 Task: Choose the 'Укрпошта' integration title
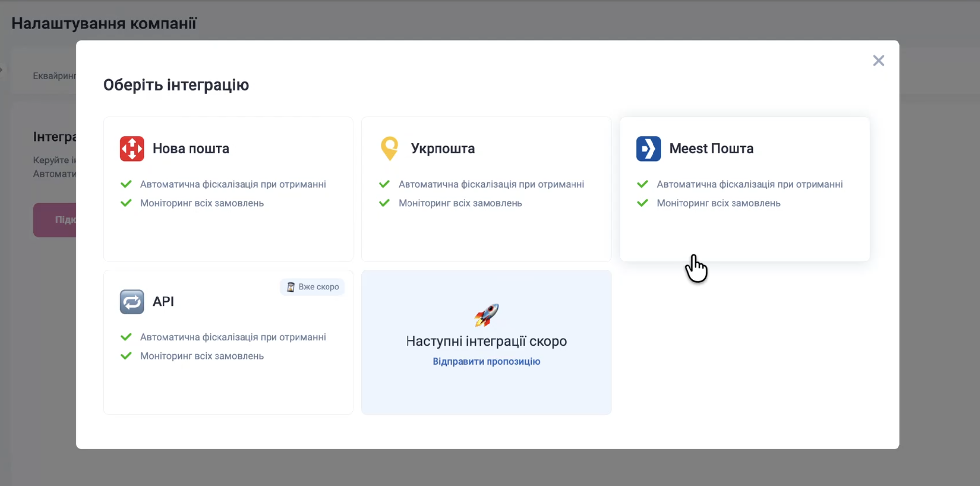pyautogui.click(x=442, y=149)
